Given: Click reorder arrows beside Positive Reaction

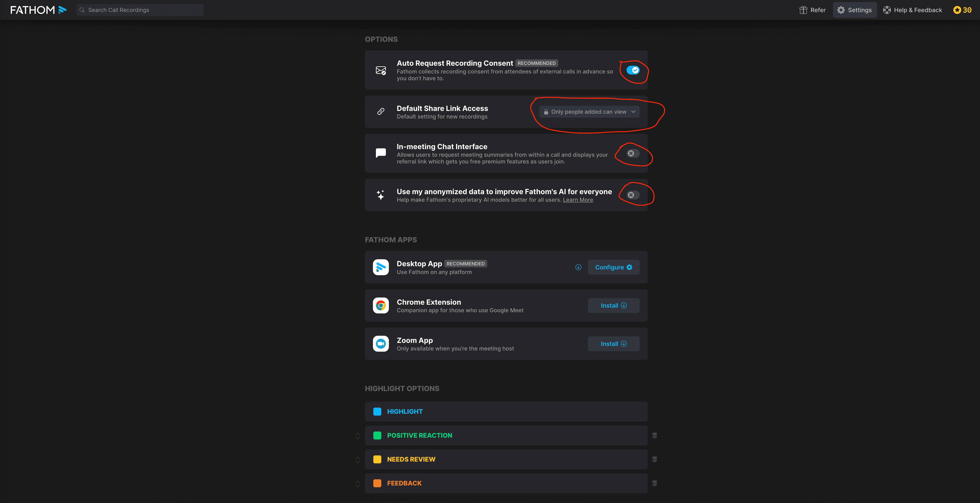Looking at the screenshot, I should pyautogui.click(x=357, y=436).
